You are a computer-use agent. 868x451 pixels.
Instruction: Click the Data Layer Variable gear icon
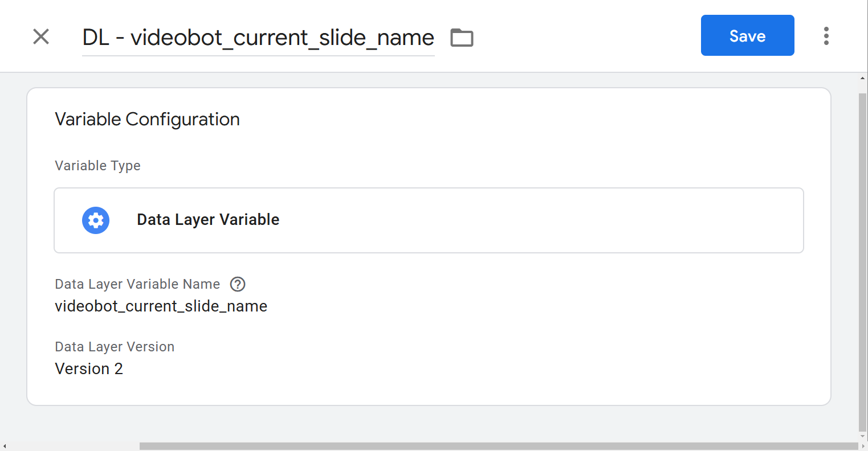[x=95, y=220]
